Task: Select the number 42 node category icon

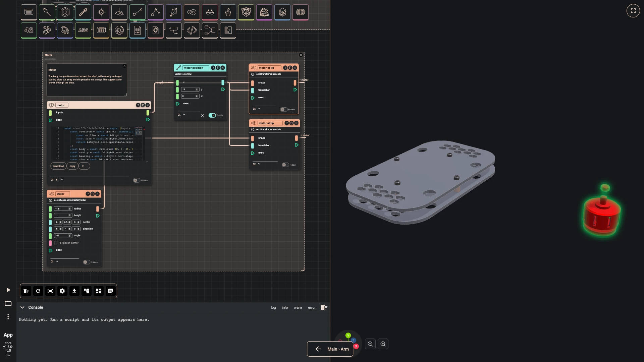Action: [x=29, y=30]
